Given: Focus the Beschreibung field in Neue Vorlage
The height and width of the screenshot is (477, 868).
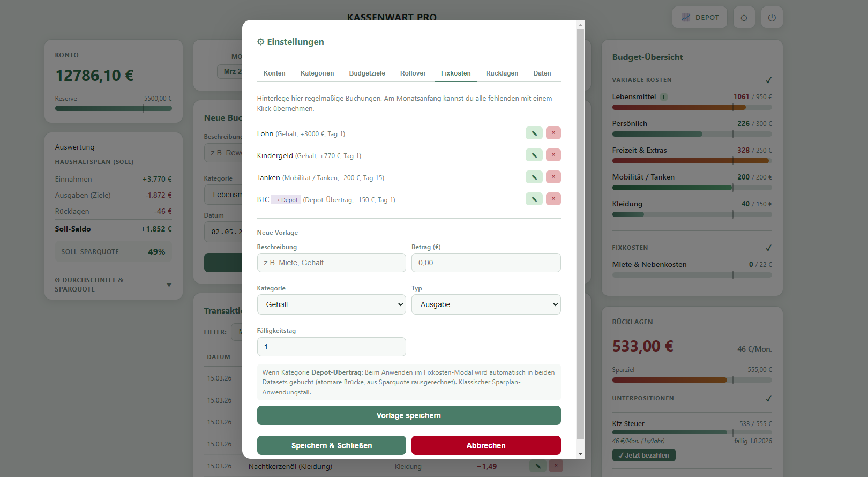Looking at the screenshot, I should point(331,263).
